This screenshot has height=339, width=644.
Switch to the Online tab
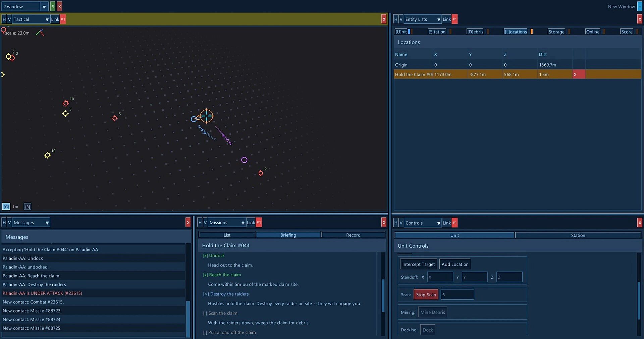point(593,32)
